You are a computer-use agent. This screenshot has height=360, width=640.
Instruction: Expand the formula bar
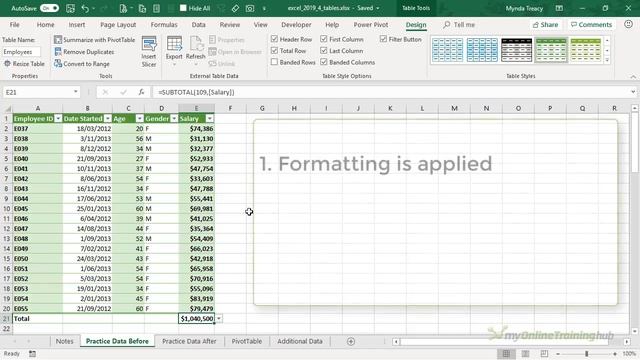[x=633, y=92]
